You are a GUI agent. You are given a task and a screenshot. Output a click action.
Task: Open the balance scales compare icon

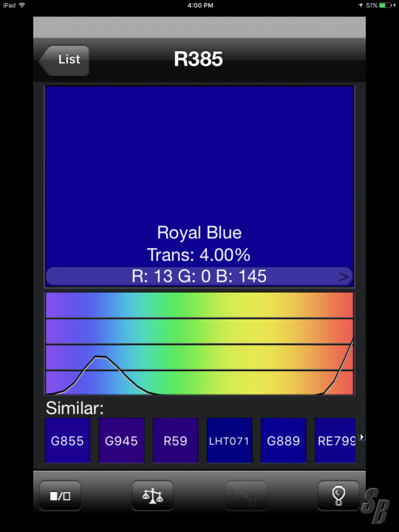coord(153,496)
